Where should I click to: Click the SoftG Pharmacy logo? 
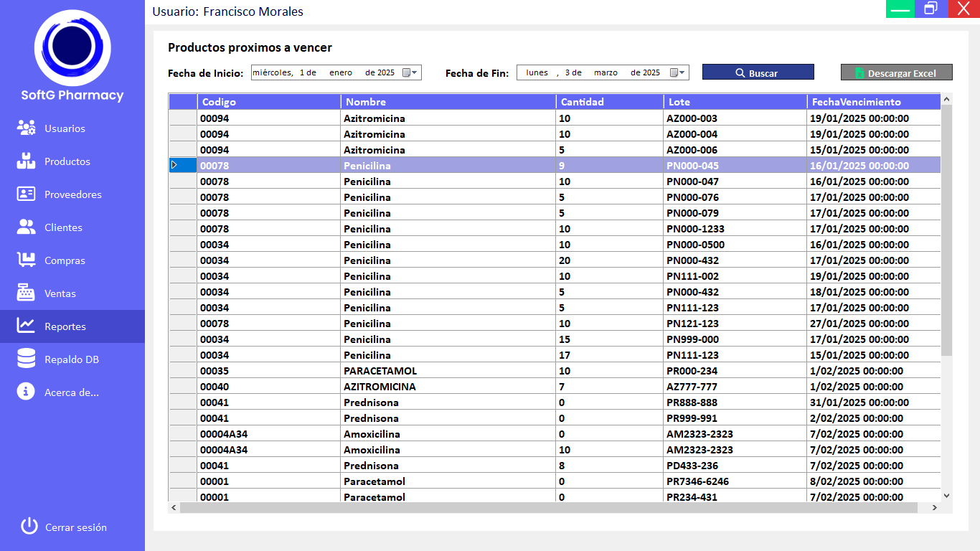point(72,48)
